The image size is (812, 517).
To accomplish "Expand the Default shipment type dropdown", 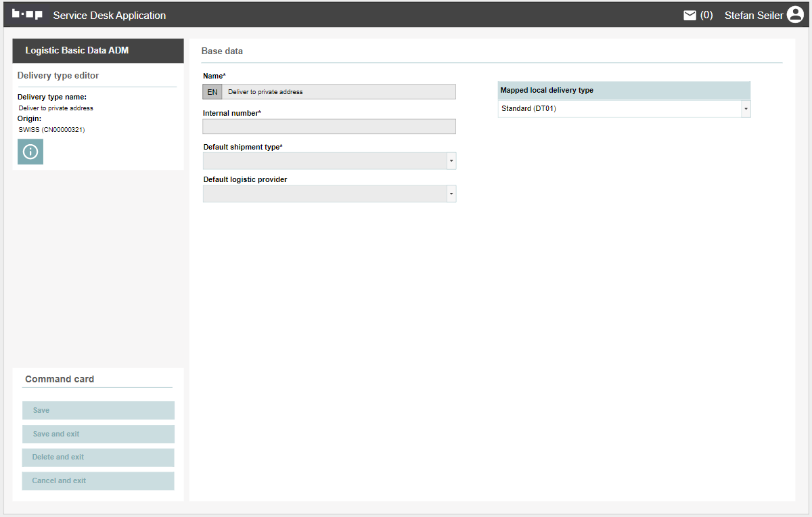I will 451,161.
